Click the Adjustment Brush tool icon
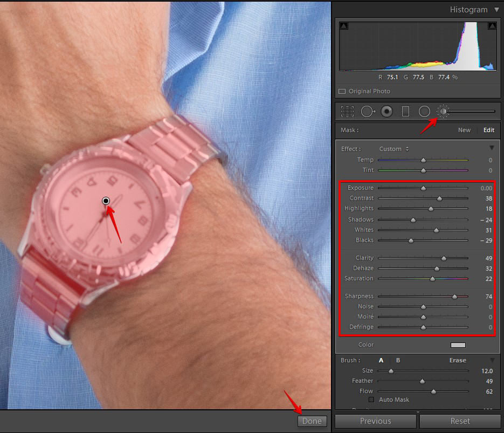This screenshot has height=433, width=504. pos(443,112)
